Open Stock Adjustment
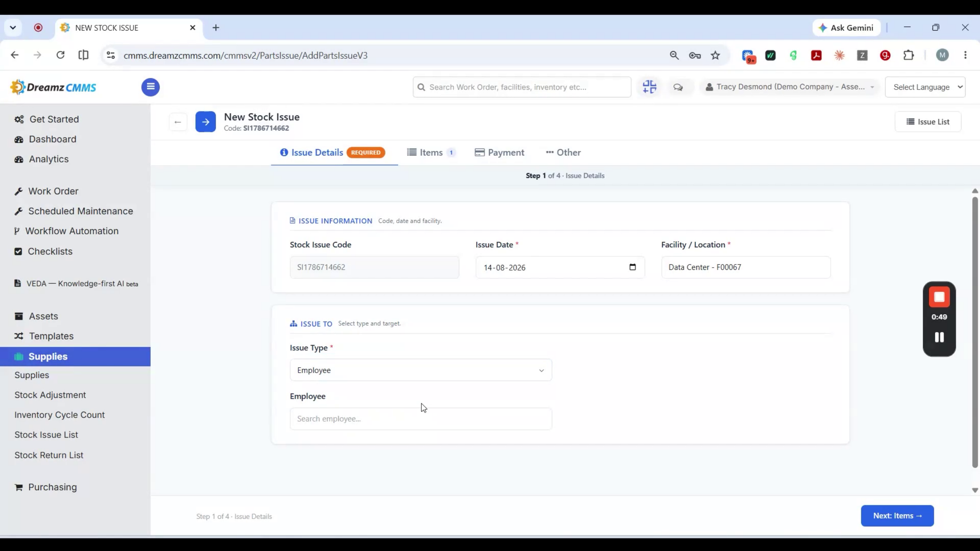 click(50, 395)
